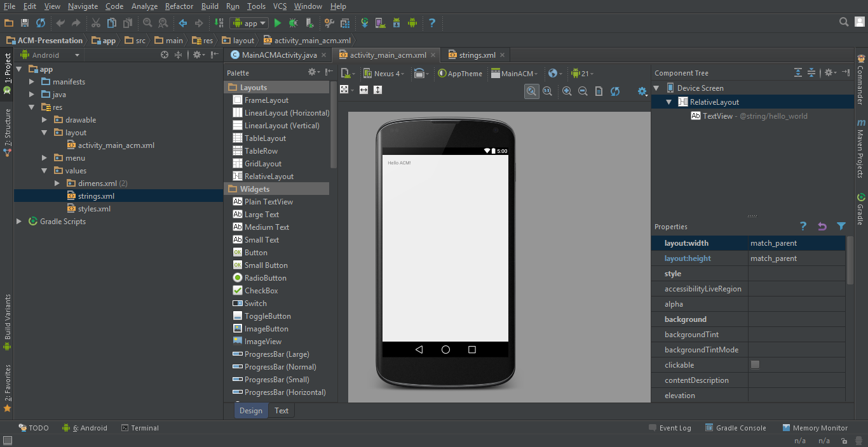Open Search Everywhere in the top-right corner
Image resolution: width=868 pixels, height=447 pixels.
point(844,21)
